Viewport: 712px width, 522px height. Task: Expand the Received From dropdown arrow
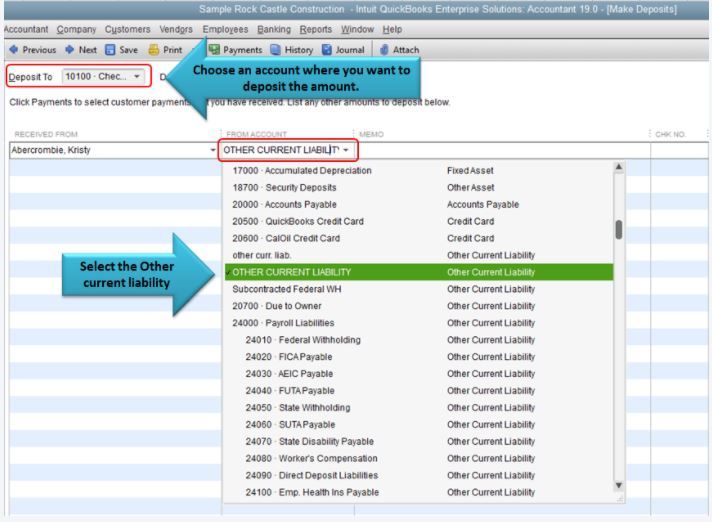(x=213, y=150)
